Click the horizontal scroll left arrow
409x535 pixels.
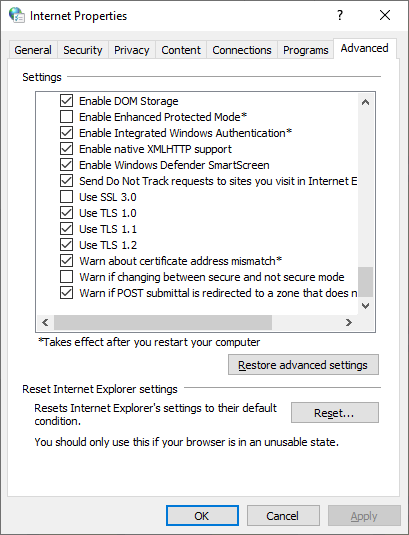[45, 322]
